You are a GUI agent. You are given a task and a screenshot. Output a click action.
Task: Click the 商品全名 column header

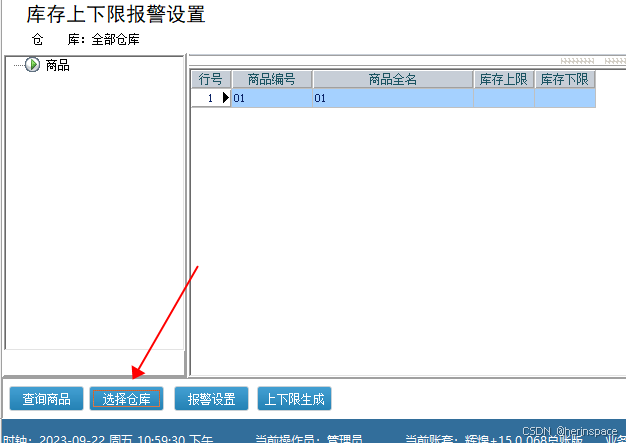pos(393,79)
